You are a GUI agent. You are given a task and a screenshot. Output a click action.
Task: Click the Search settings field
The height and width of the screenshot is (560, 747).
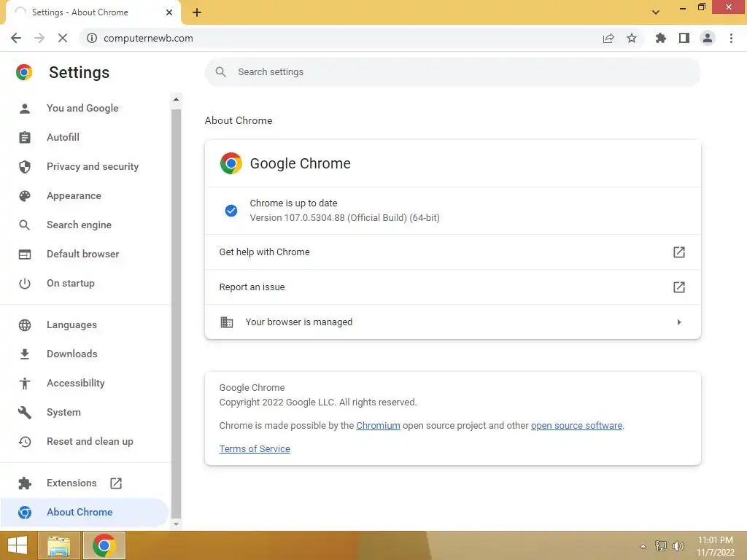click(x=452, y=72)
